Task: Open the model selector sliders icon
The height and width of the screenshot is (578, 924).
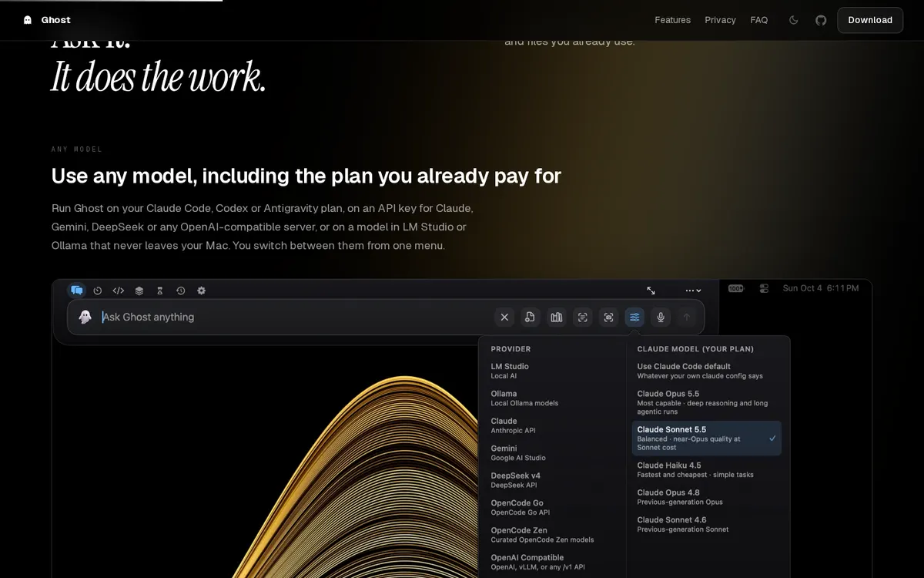Action: [x=634, y=317]
